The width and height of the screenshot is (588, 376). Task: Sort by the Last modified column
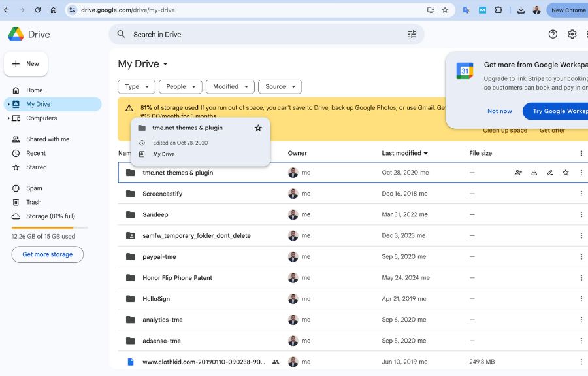pos(404,153)
